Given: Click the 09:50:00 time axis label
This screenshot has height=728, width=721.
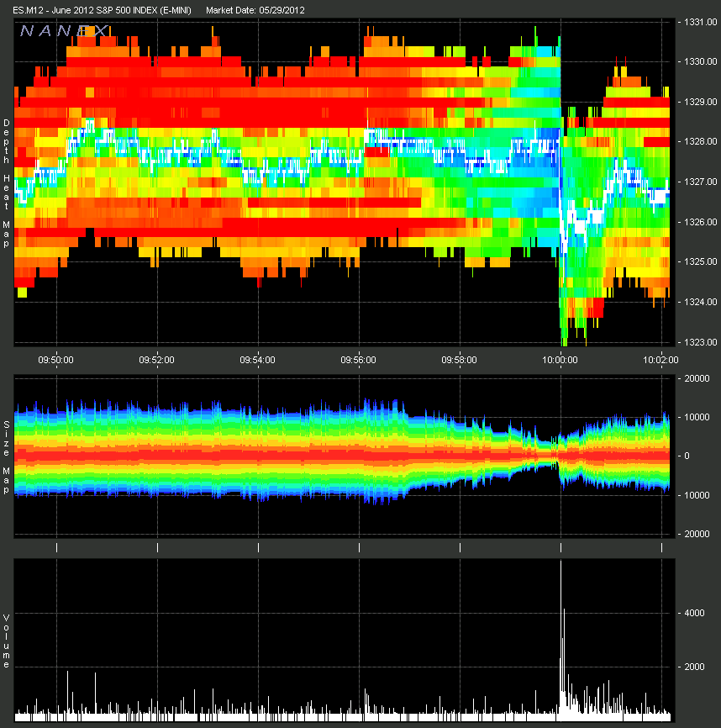Looking at the screenshot, I should click(56, 360).
